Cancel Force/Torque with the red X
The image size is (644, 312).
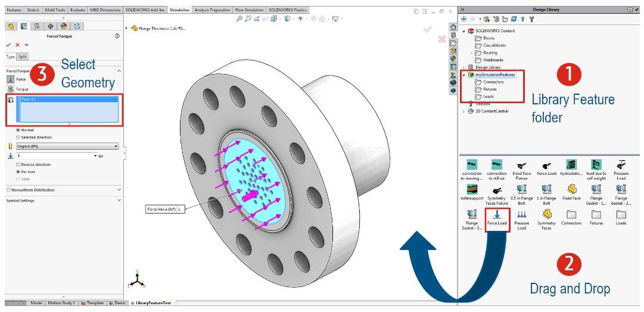pos(17,45)
